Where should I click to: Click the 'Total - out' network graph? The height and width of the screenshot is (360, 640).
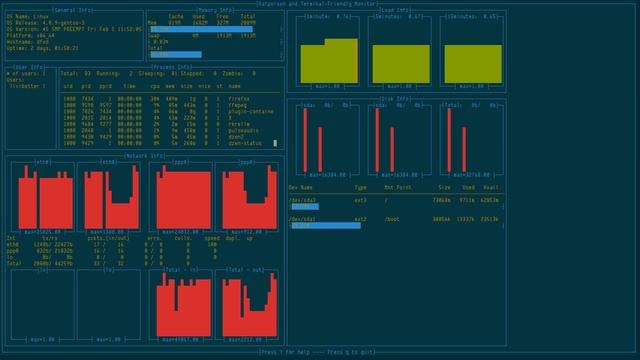(x=247, y=305)
